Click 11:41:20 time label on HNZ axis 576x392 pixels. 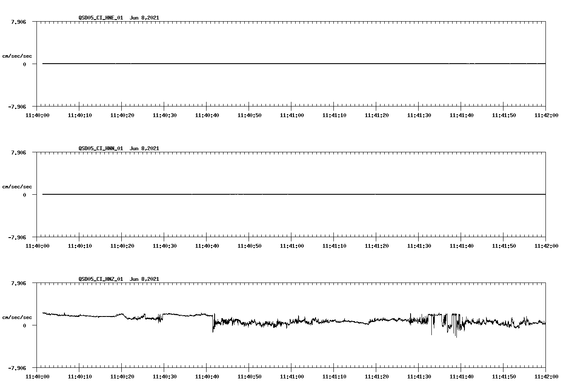click(377, 377)
